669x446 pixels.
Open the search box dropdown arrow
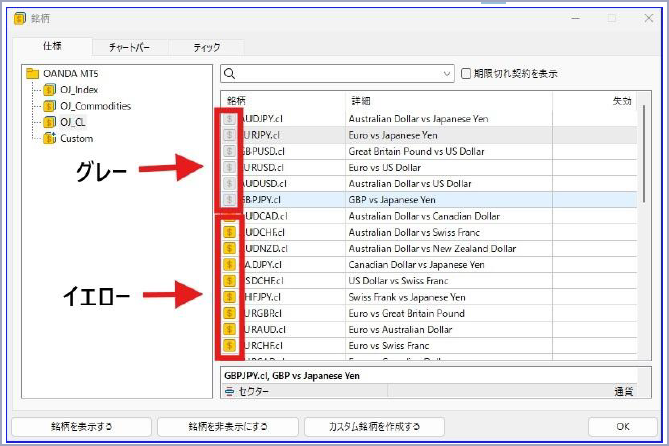(446, 74)
